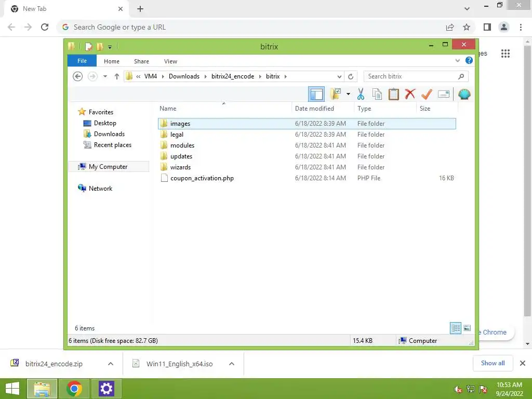Select the coupon_activation.php file
The image size is (532, 399).
point(307,178)
